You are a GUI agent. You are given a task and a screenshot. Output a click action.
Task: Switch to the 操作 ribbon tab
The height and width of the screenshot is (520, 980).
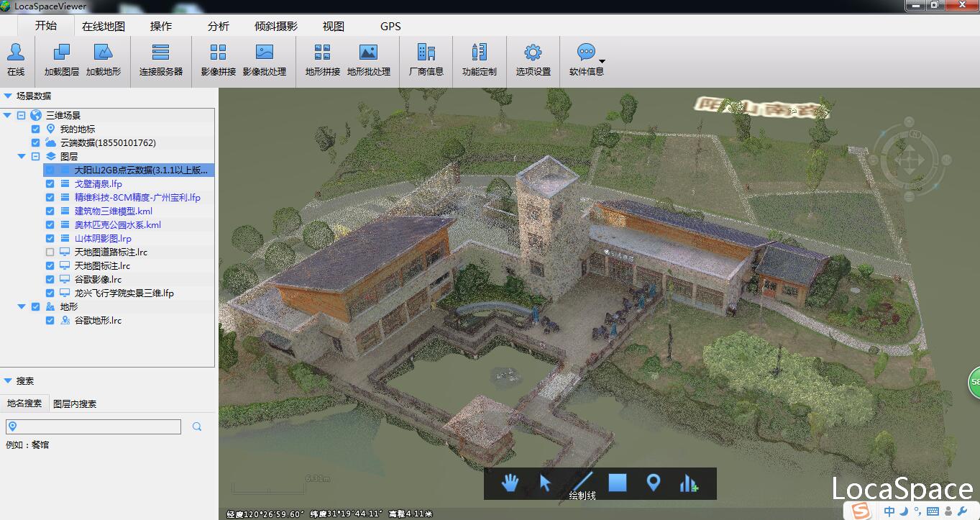click(161, 26)
